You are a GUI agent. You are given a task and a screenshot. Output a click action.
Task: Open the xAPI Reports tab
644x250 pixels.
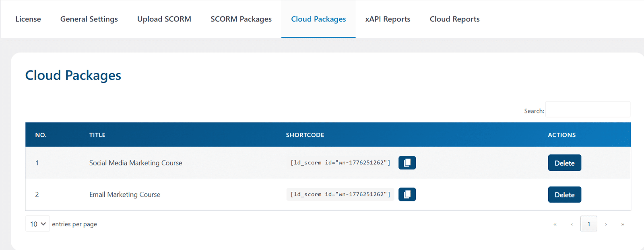(388, 19)
